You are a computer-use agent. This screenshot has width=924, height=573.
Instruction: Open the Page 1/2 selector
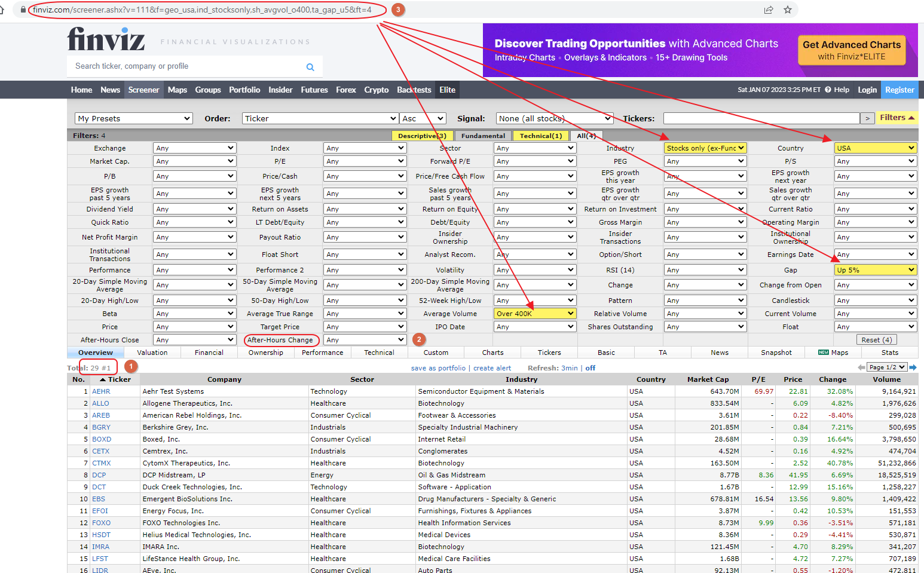click(887, 367)
